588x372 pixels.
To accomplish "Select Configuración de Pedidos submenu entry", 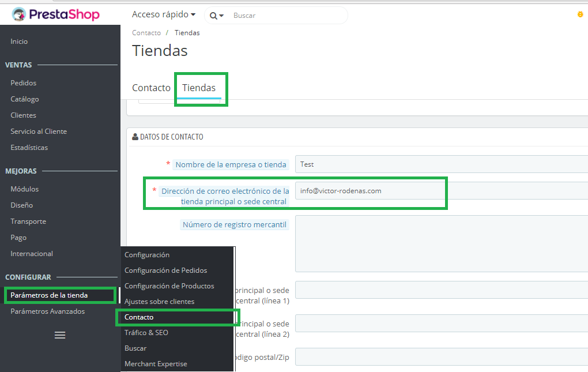I will (165, 270).
